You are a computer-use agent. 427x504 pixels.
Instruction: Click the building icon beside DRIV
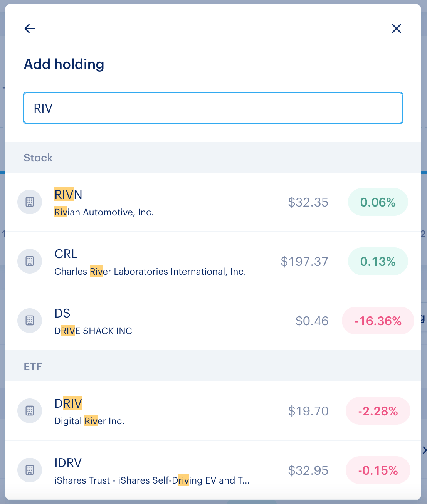pos(30,411)
